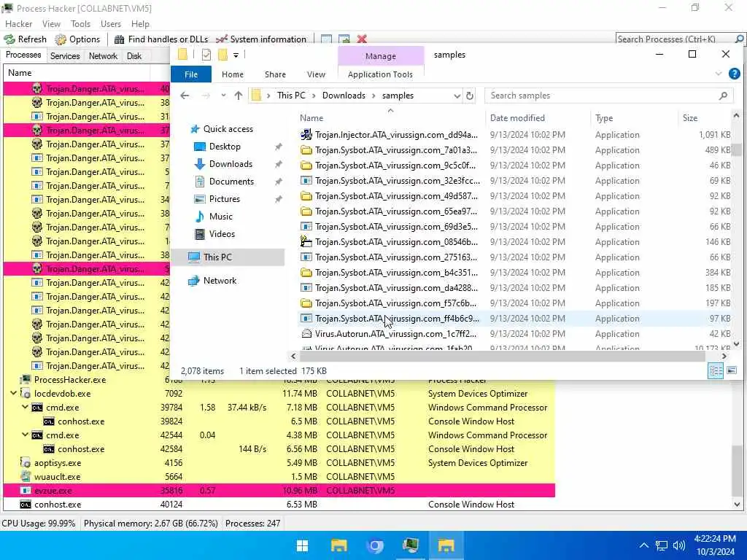The height and width of the screenshot is (560, 747).
Task: Select the evzue.exe process row
Action: pyautogui.click(x=279, y=491)
